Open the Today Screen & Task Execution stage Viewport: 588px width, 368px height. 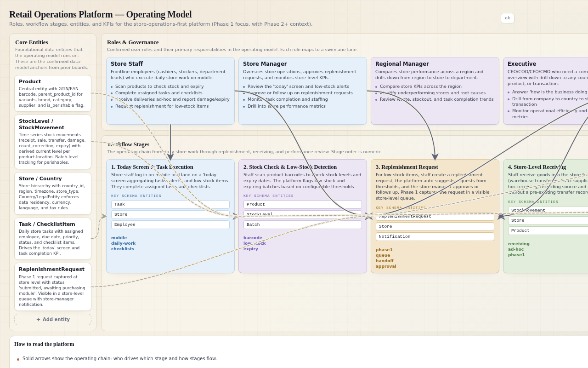point(170,216)
